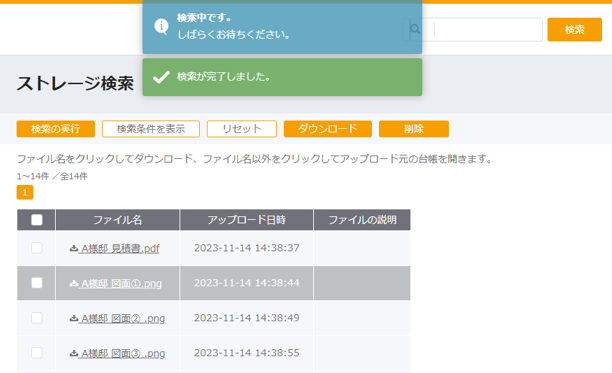
Task: Click the ストレージ検索 page heading
Action: (x=75, y=83)
